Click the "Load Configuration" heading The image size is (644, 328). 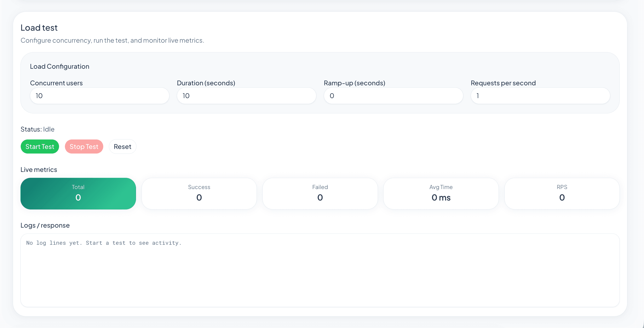tap(60, 66)
